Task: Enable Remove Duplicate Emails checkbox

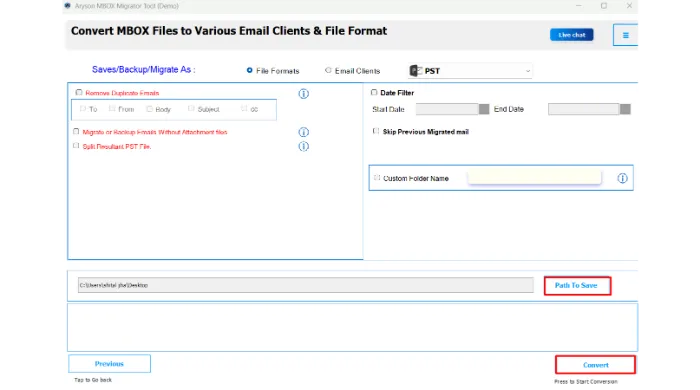Action: click(x=79, y=92)
